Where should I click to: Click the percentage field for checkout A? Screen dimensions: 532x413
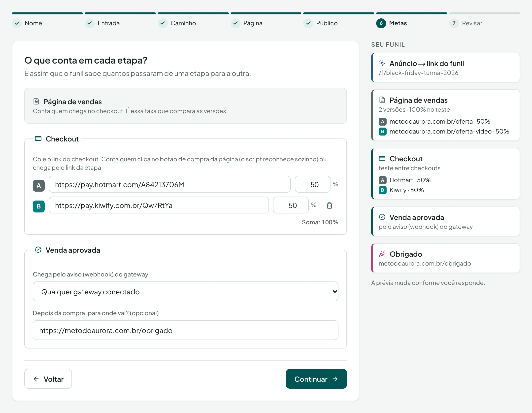(x=313, y=184)
